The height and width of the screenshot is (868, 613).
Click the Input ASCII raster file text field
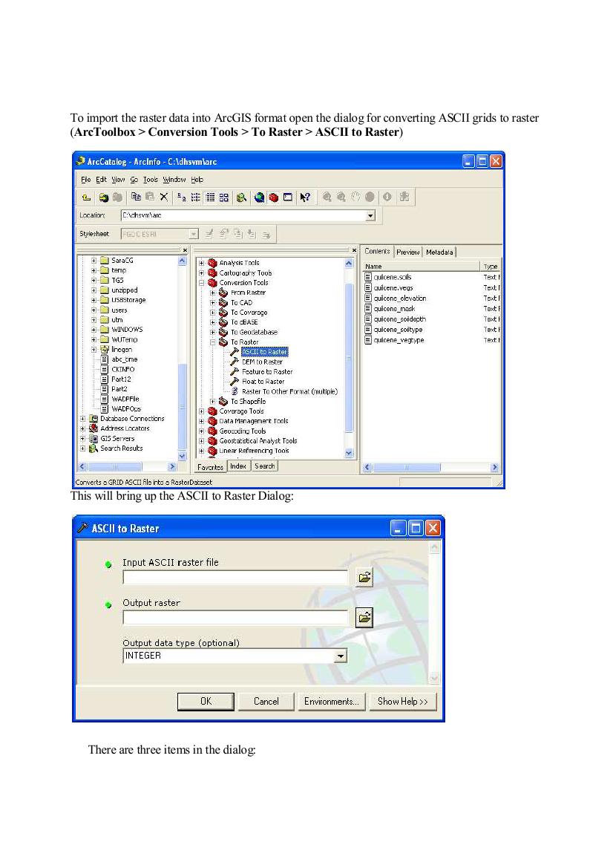pyautogui.click(x=236, y=578)
